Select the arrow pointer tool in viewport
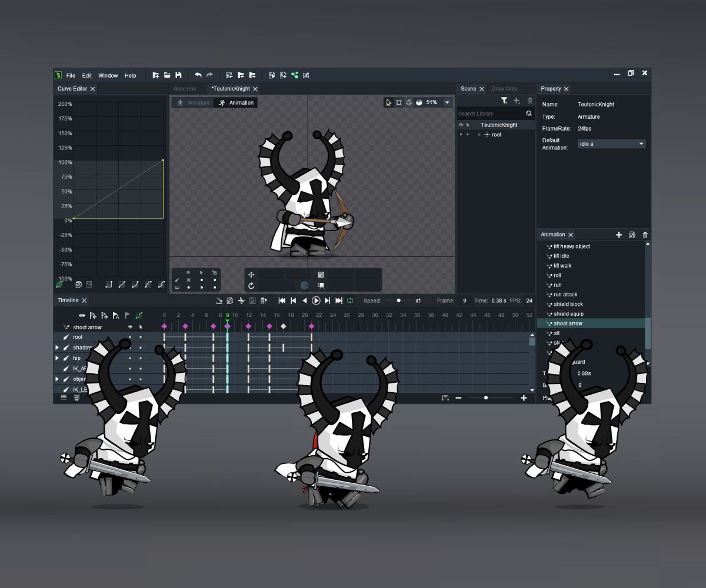Image resolution: width=706 pixels, height=588 pixels. point(388,102)
